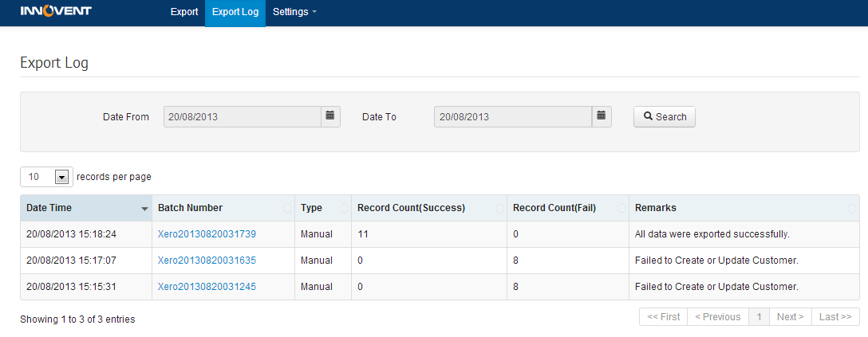Open batch Xero20130820031245 link
The width and height of the screenshot is (868, 337).
(x=207, y=287)
